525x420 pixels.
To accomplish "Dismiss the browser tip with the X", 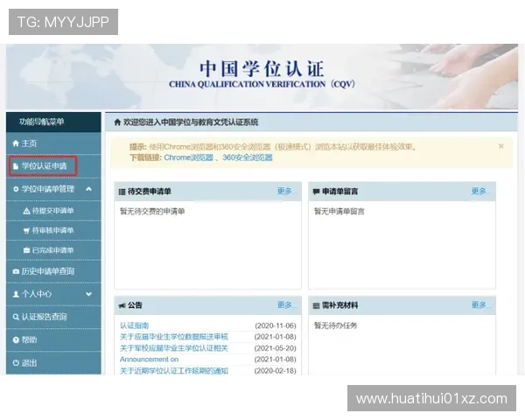I will tap(500, 146).
